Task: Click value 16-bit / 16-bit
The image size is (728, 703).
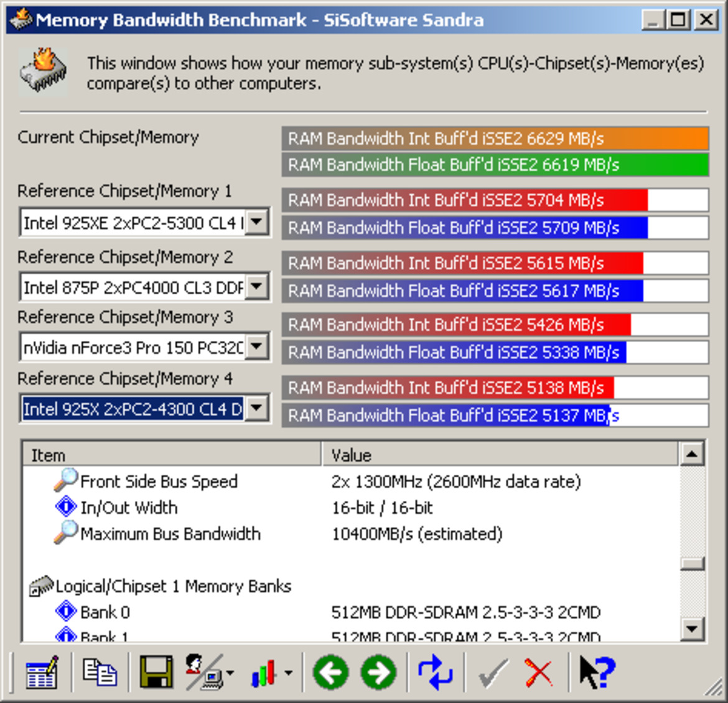Action: pyautogui.click(x=381, y=508)
